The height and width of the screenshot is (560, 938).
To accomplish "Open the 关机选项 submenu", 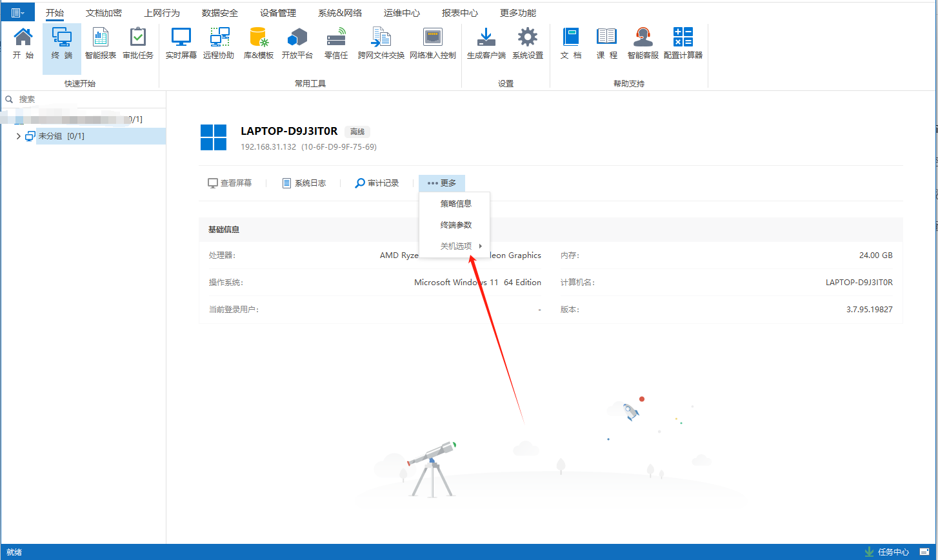I will point(455,246).
